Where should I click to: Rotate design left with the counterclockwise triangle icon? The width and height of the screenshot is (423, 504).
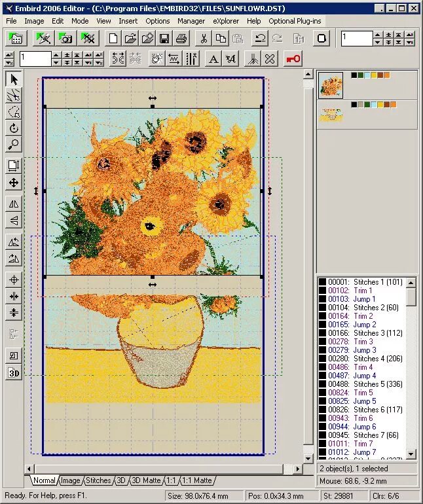(x=14, y=242)
